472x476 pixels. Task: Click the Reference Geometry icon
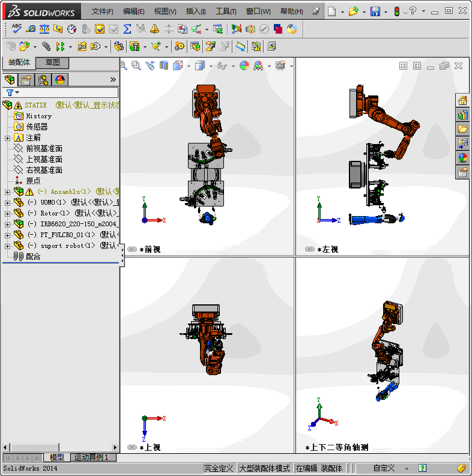[x=156, y=46]
